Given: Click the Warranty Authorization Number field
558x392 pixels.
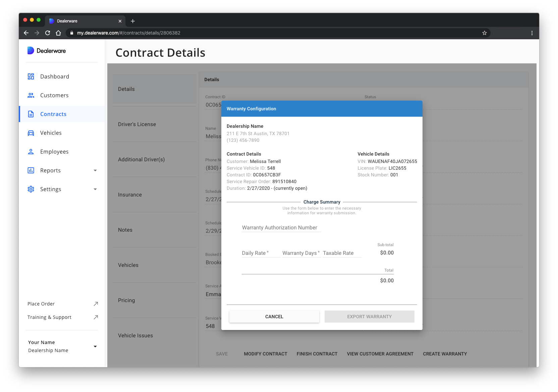Looking at the screenshot, I should [x=281, y=228].
